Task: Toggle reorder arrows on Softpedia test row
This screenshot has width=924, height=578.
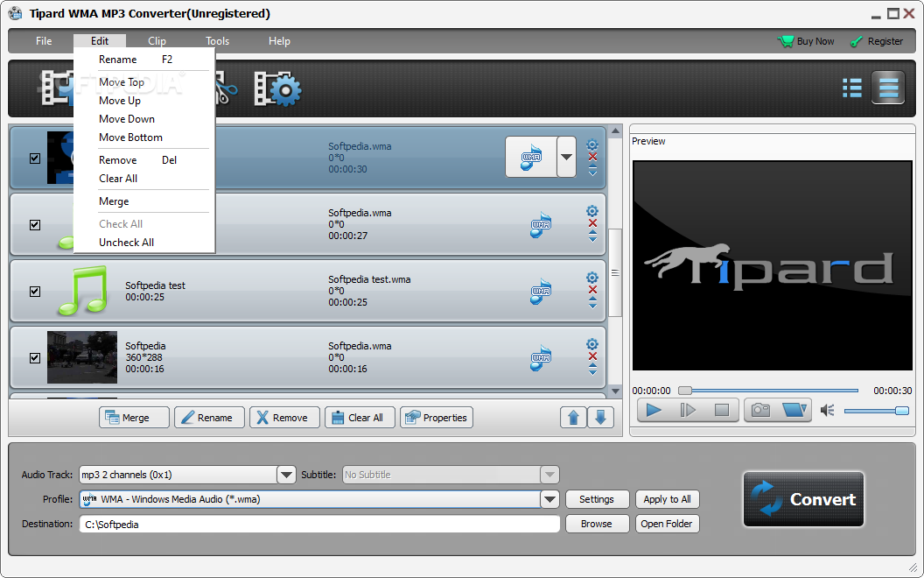Action: (592, 302)
